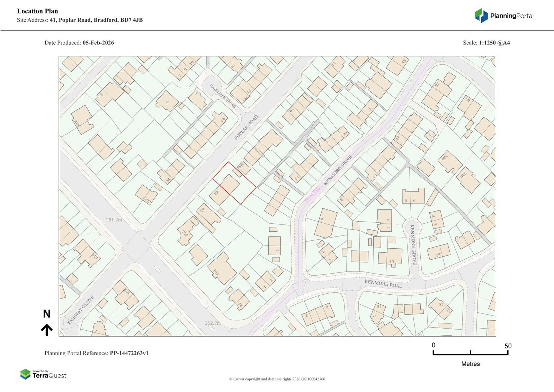Viewport: 554px width, 392px height.
Task: Click the 251.2m spot height label
Action: tap(114, 220)
